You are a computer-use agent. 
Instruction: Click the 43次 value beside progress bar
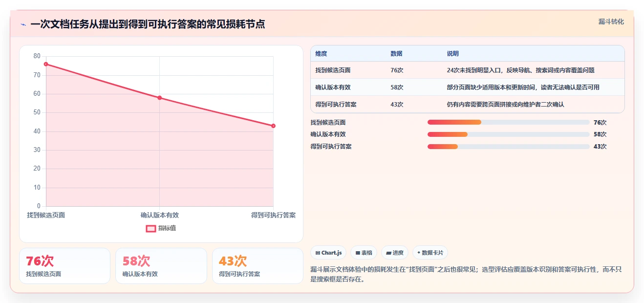600,147
